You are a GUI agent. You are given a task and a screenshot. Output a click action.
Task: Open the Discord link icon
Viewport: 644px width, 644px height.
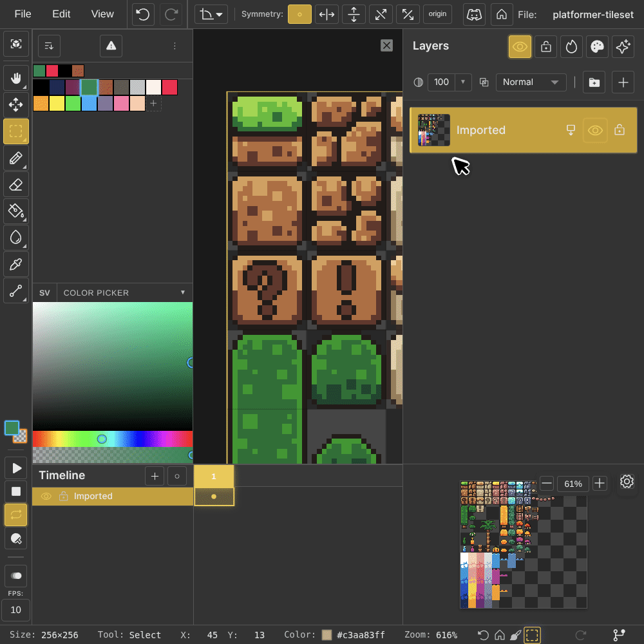474,14
